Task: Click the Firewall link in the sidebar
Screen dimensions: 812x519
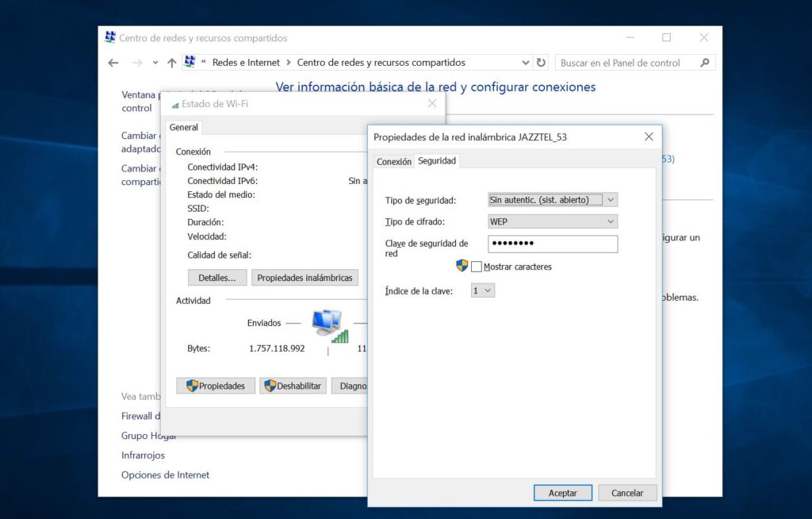Action: coord(141,416)
